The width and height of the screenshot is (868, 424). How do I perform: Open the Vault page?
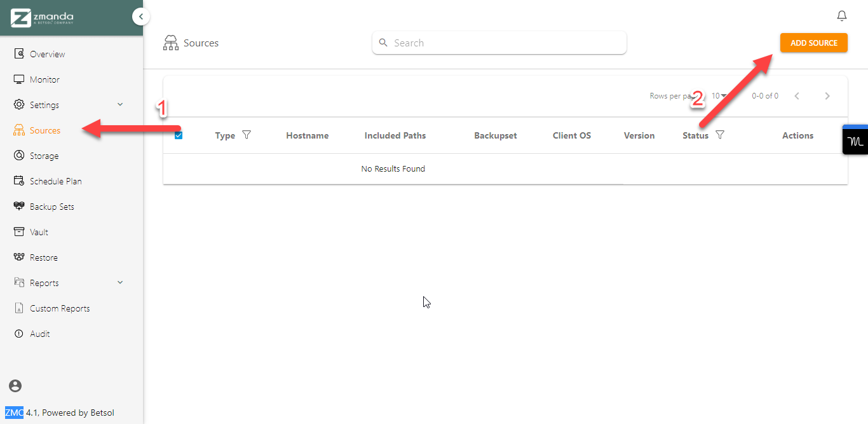point(39,232)
